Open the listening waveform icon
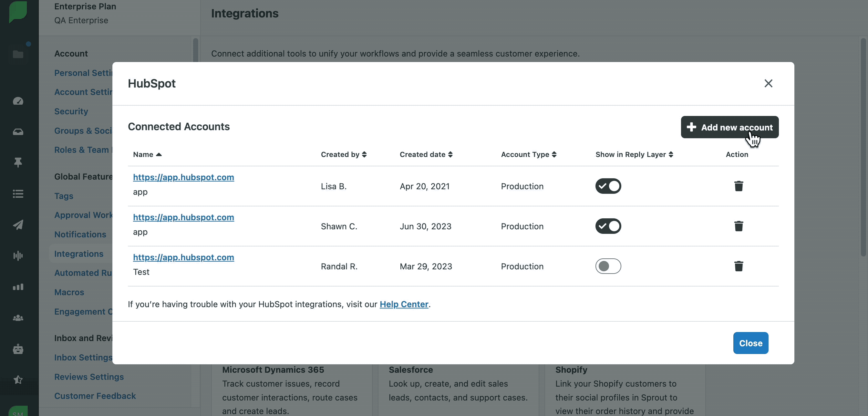This screenshot has width=868, height=416. coord(18,256)
